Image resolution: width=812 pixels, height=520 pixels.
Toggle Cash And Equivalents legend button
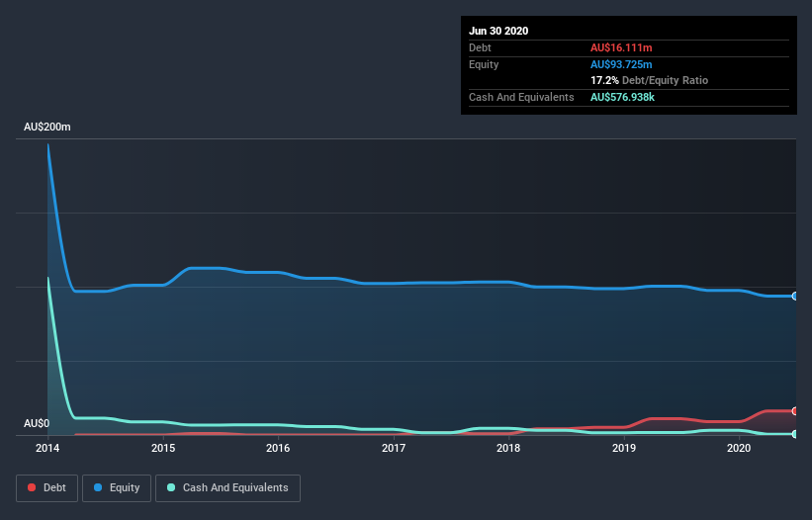[227, 488]
